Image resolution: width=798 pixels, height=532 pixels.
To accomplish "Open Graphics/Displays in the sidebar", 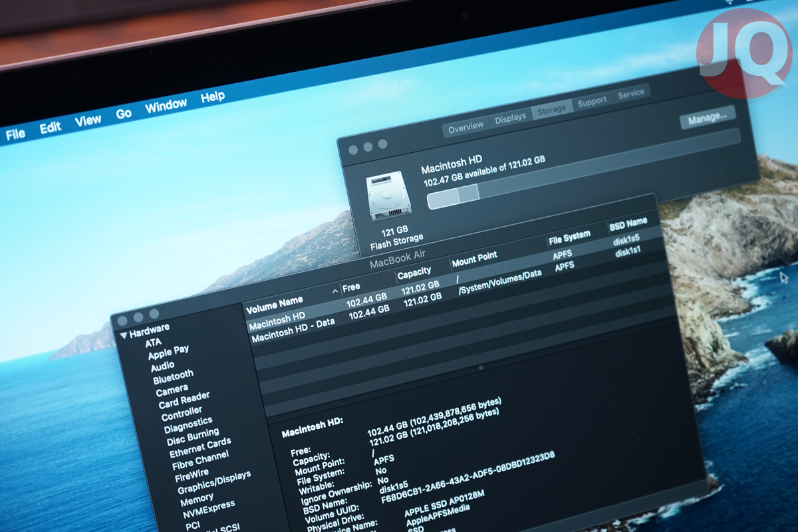I will pyautogui.click(x=214, y=483).
